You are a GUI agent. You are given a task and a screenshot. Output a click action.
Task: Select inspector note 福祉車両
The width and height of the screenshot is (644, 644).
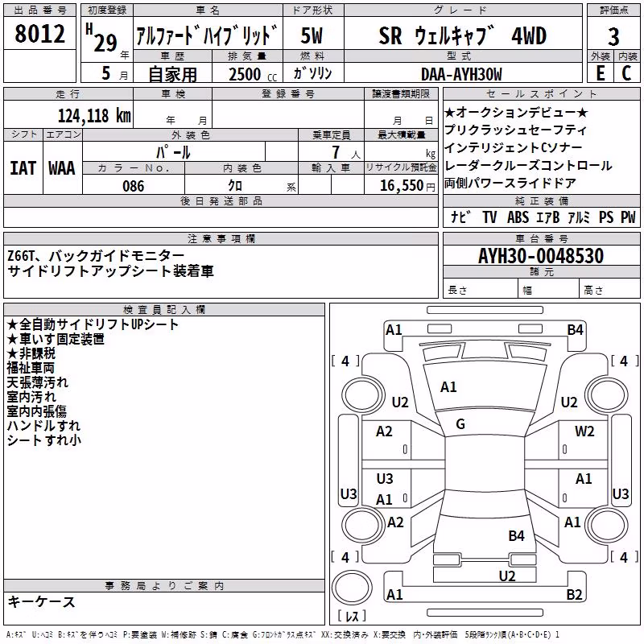pyautogui.click(x=31, y=368)
